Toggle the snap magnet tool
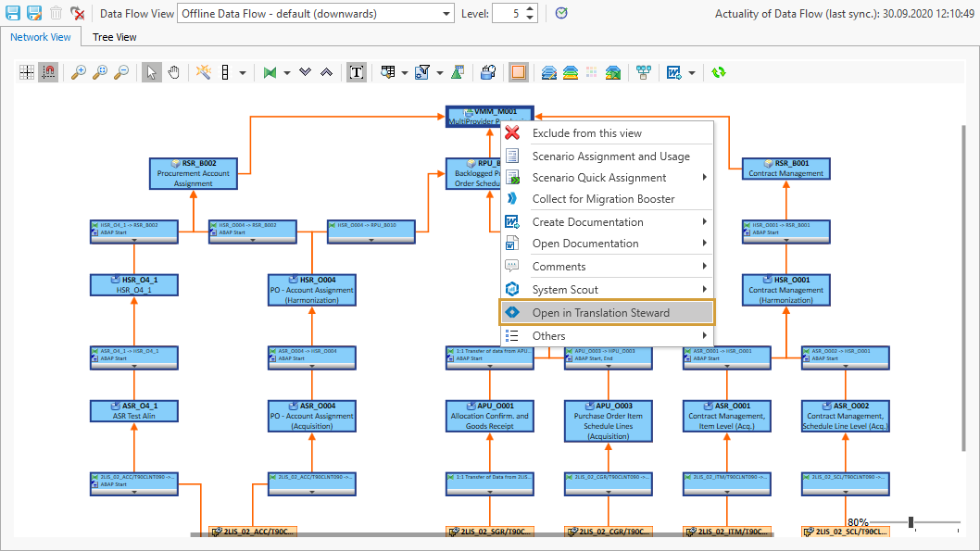 coord(47,71)
